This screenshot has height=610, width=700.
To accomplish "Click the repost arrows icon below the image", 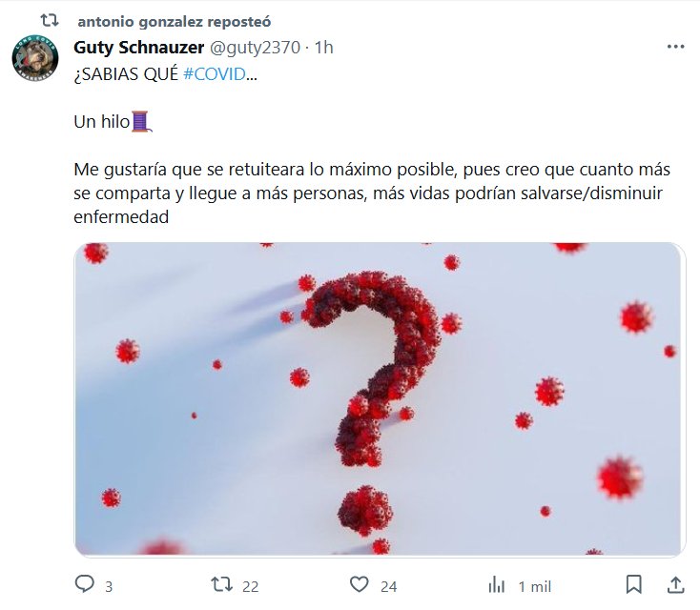I will tap(220, 584).
